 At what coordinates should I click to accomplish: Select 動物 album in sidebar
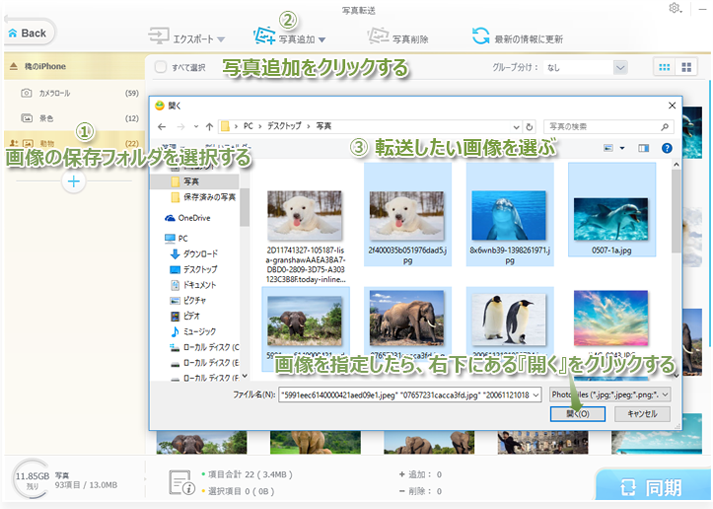coord(75,143)
